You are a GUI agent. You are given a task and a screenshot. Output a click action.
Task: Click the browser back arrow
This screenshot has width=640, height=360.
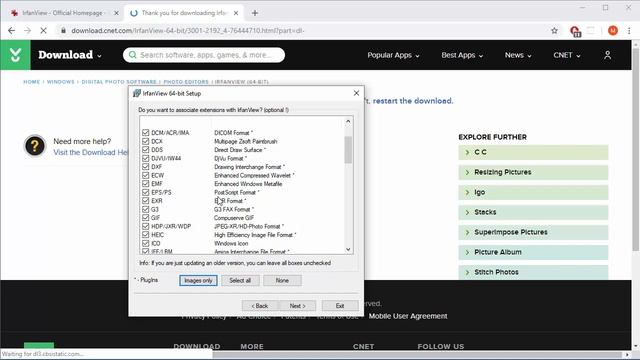coord(11,31)
